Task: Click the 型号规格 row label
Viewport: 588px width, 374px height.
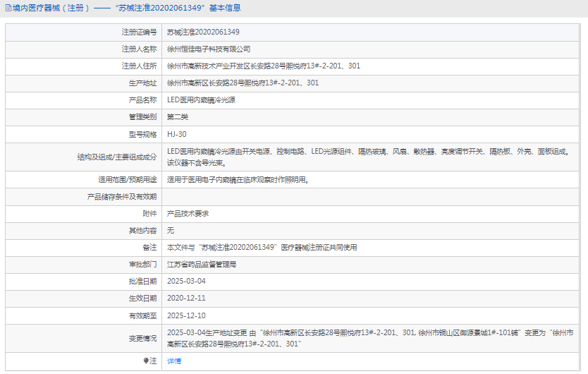Action: [x=142, y=135]
